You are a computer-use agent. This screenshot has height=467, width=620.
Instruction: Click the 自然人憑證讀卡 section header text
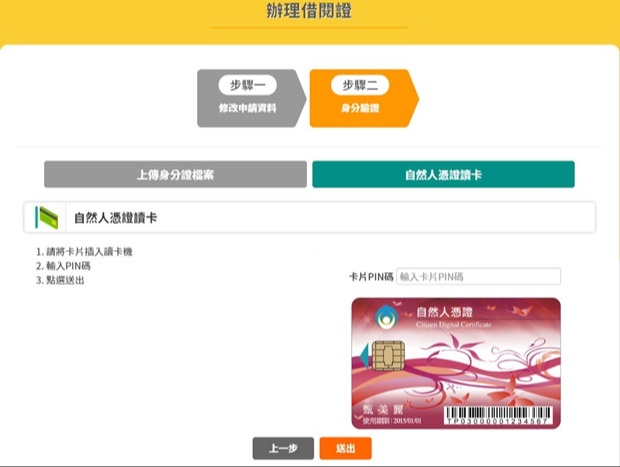[115, 217]
